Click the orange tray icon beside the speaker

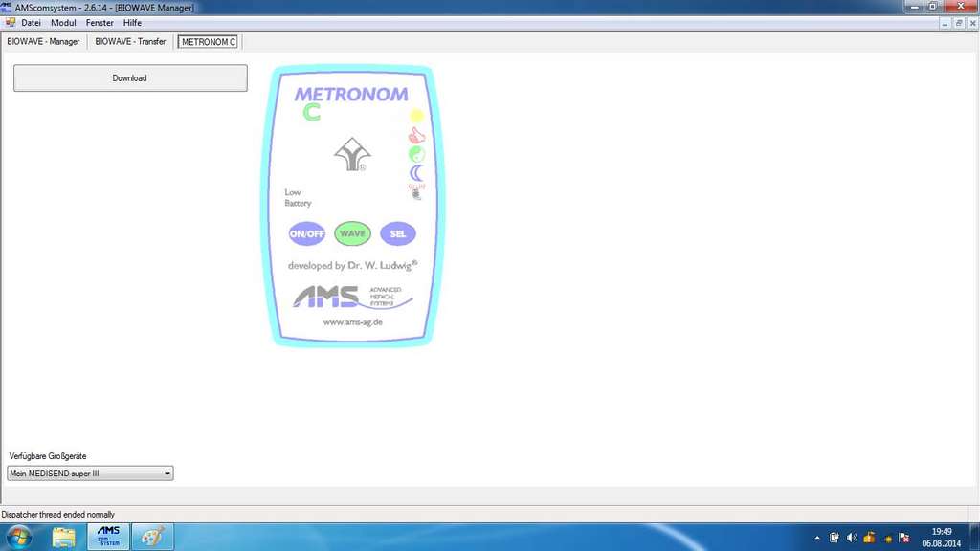869,538
